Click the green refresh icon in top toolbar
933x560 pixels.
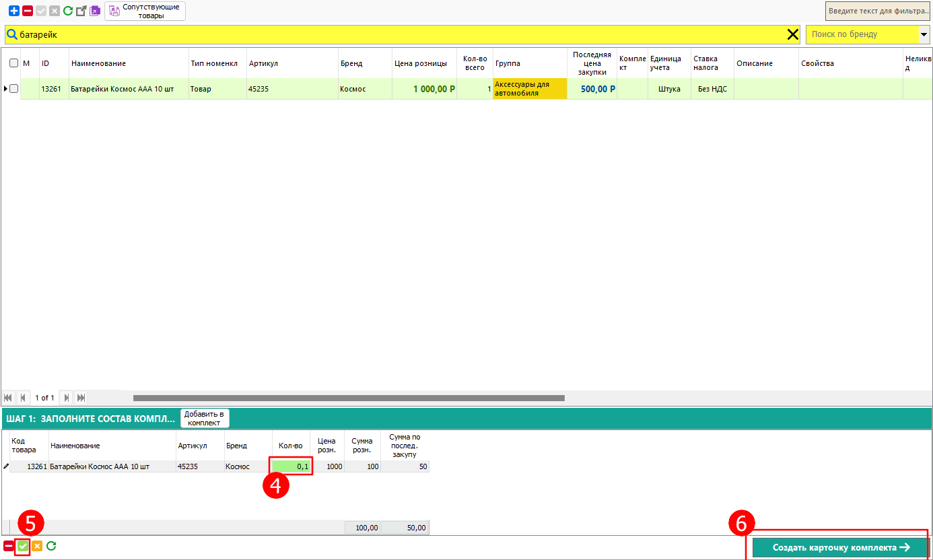pos(68,11)
